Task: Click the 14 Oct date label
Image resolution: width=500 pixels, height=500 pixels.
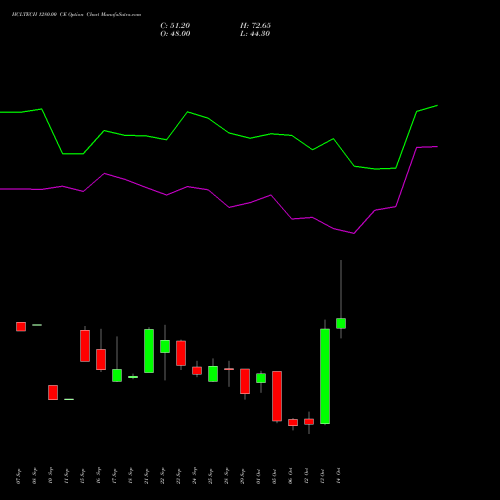Action: tap(339, 476)
